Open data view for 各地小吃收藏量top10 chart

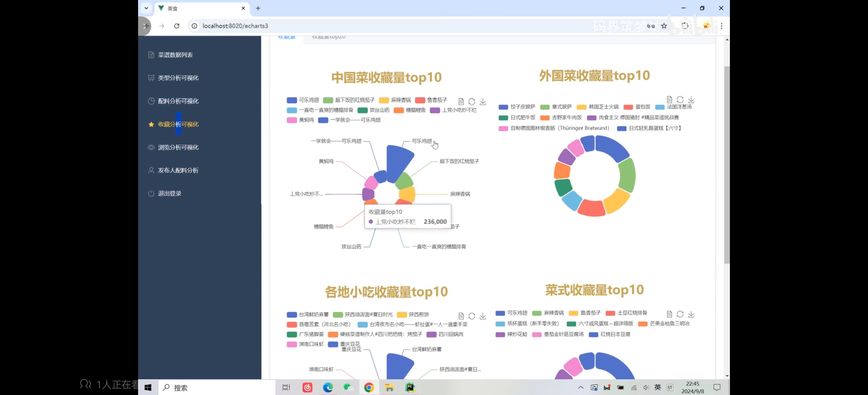461,316
